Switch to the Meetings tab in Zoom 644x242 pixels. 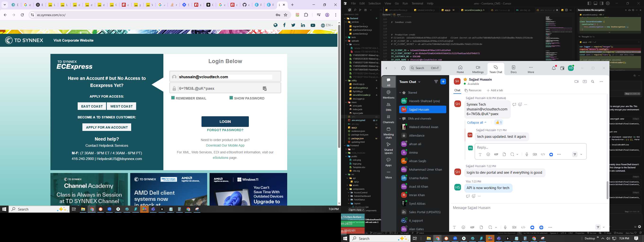point(478,69)
